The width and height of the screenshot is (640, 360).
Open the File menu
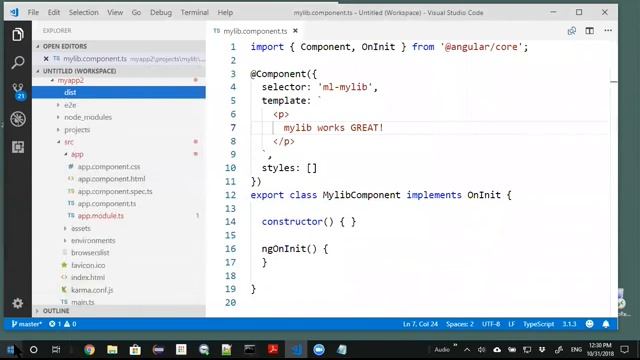click(33, 13)
